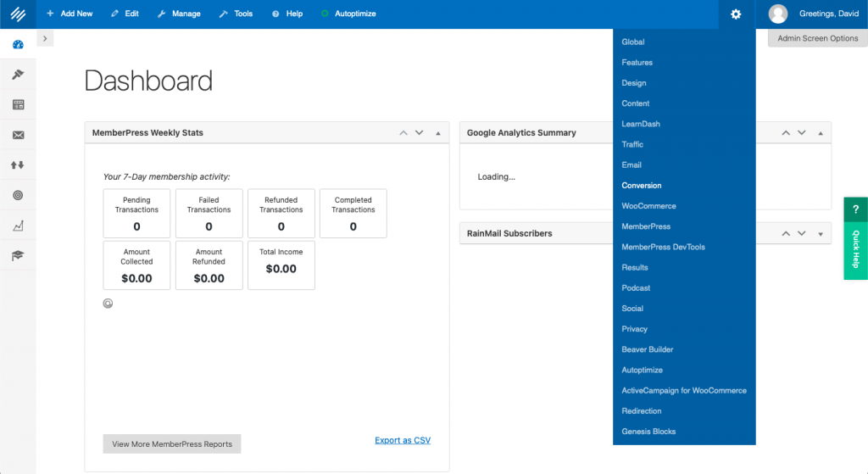Open the dashboard gauge icon in sidebar
The height and width of the screenshot is (474, 868).
click(18, 44)
